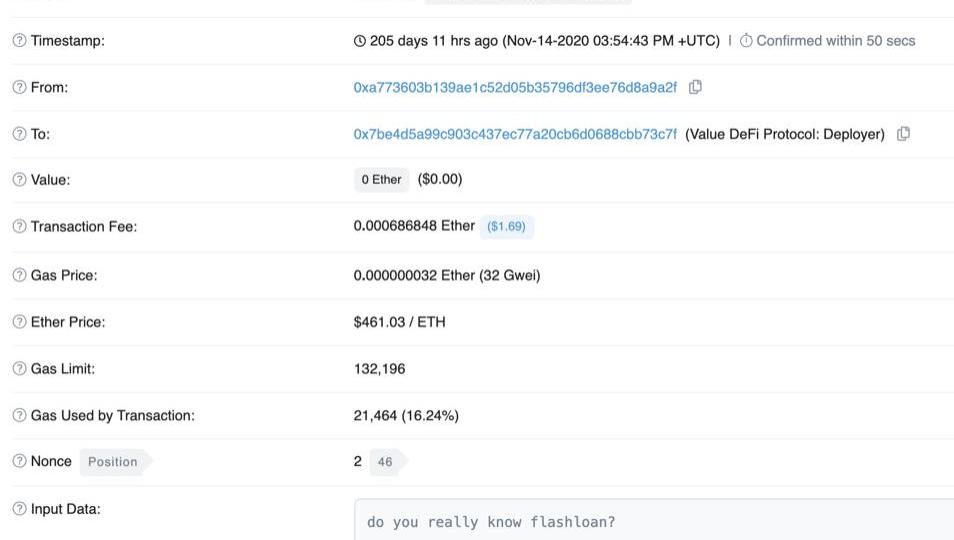The height and width of the screenshot is (540, 954).
Task: Click inside the Input Data text box
Action: pyautogui.click(x=653, y=519)
